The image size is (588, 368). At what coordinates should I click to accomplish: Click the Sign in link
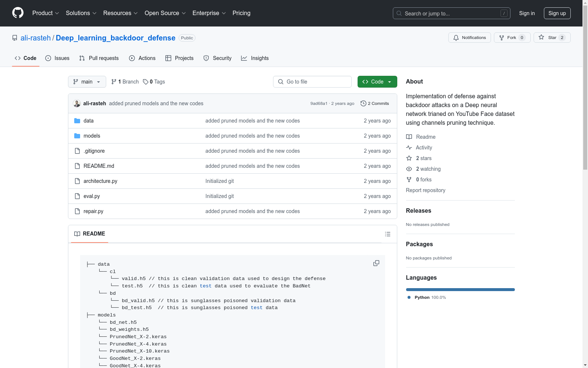pyautogui.click(x=527, y=13)
